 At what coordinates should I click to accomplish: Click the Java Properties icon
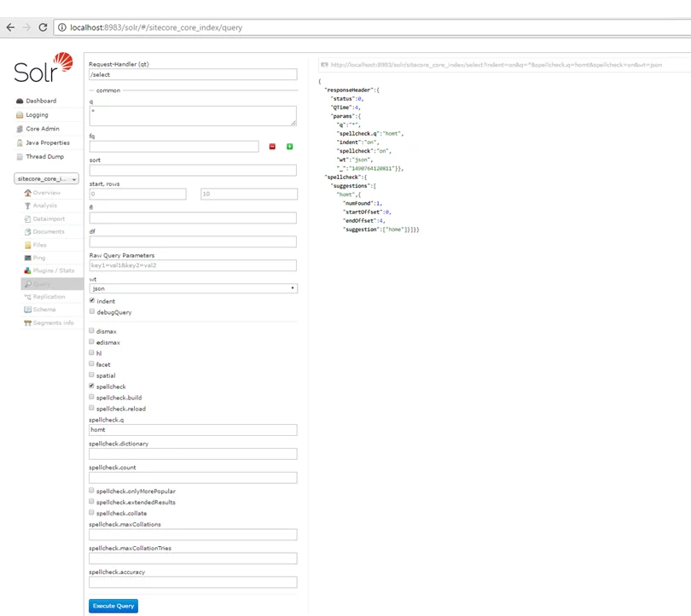tap(20, 142)
